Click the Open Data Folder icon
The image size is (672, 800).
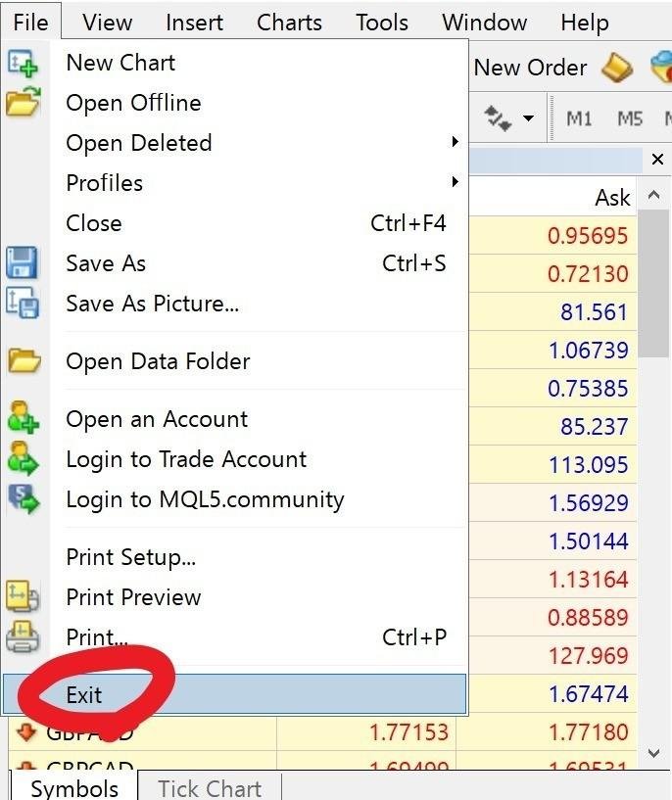pyautogui.click(x=23, y=361)
